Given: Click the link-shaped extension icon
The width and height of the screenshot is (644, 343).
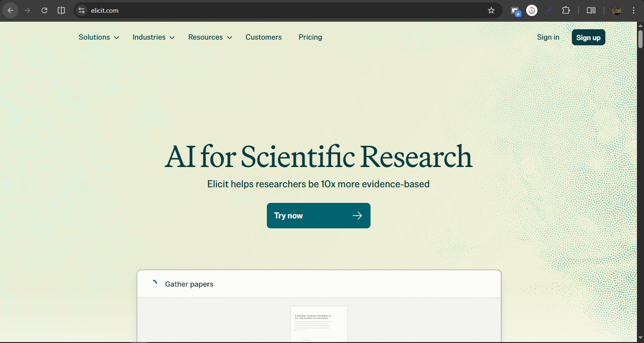Looking at the screenshot, I should coord(549,10).
